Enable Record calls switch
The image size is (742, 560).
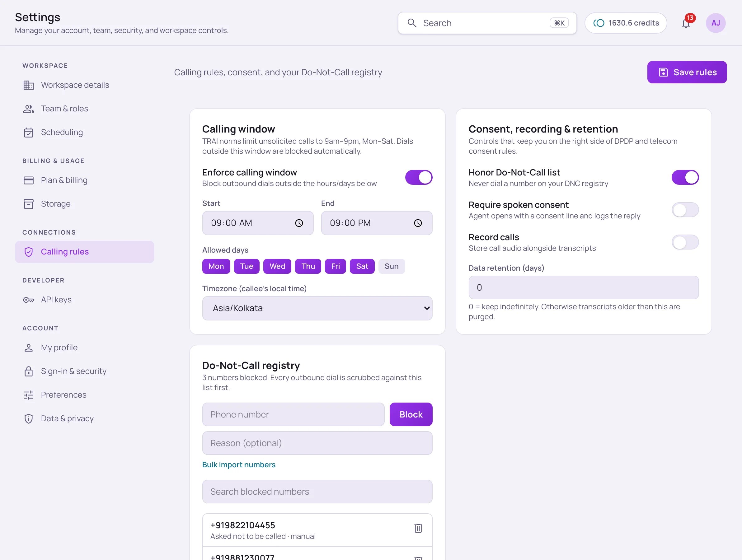[685, 242]
